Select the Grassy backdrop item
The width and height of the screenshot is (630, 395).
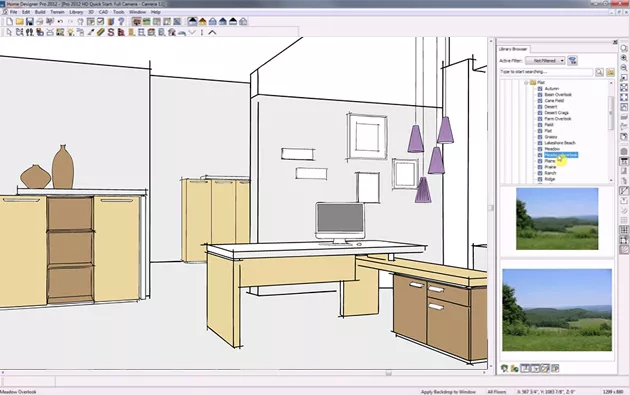[x=551, y=137]
